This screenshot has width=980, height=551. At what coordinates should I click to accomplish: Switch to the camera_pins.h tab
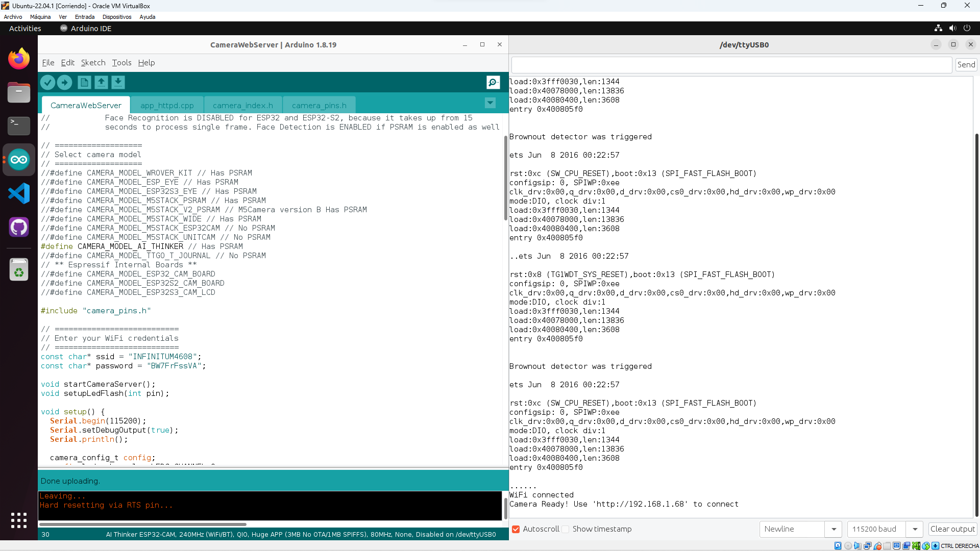pos(319,106)
